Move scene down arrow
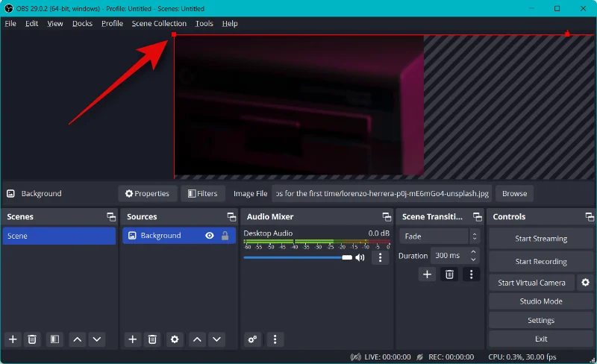 coord(97,339)
